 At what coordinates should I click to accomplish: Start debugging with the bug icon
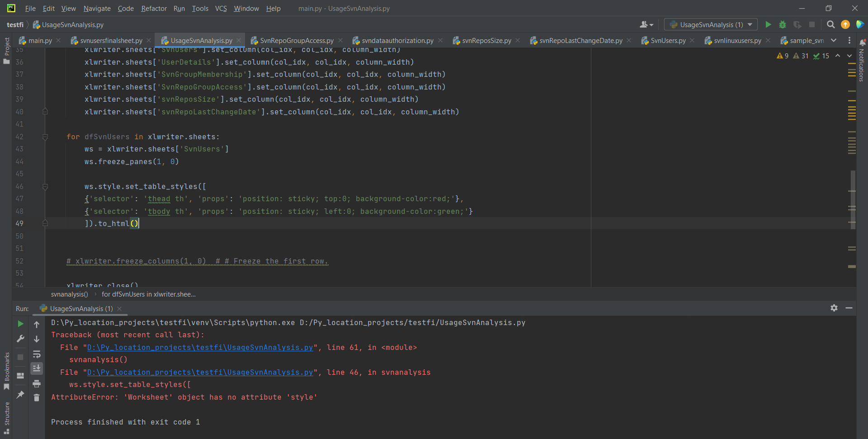tap(783, 24)
